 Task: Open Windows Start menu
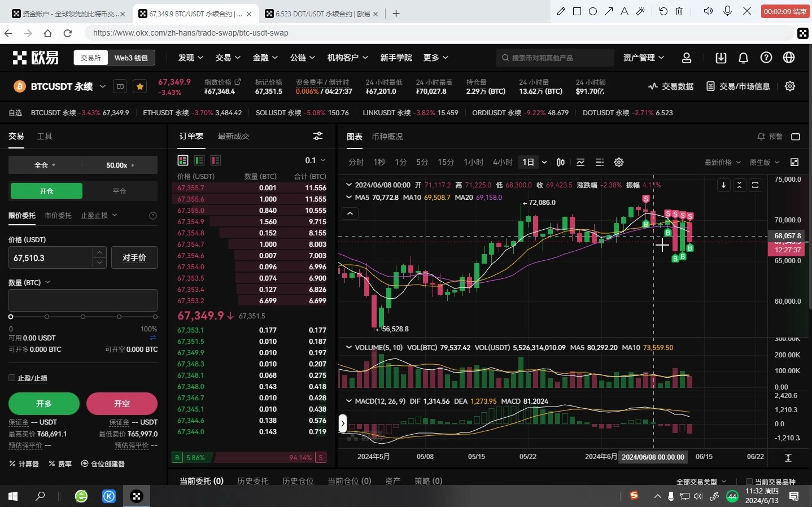pos(12,496)
